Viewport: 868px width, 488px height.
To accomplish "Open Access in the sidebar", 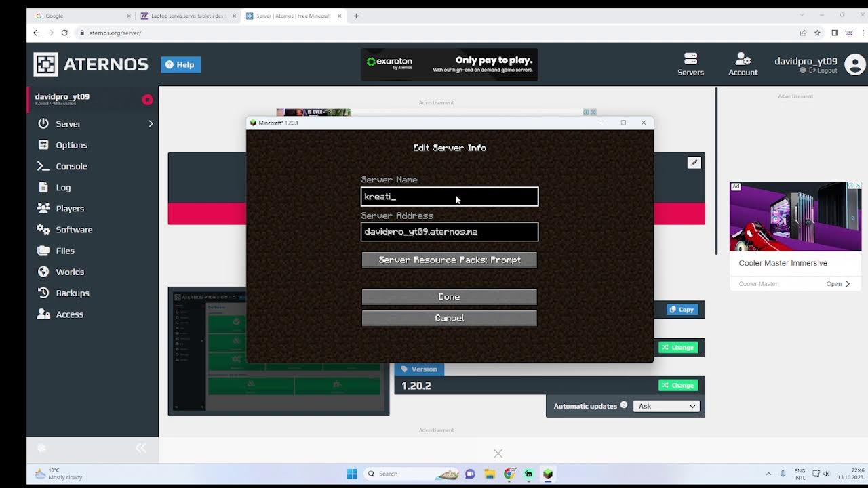I will click(69, 314).
